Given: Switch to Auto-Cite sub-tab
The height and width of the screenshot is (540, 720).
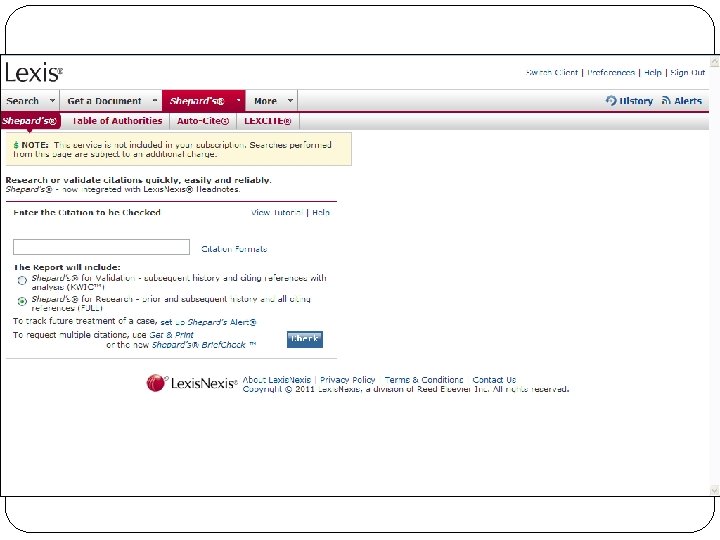Looking at the screenshot, I should [x=203, y=121].
